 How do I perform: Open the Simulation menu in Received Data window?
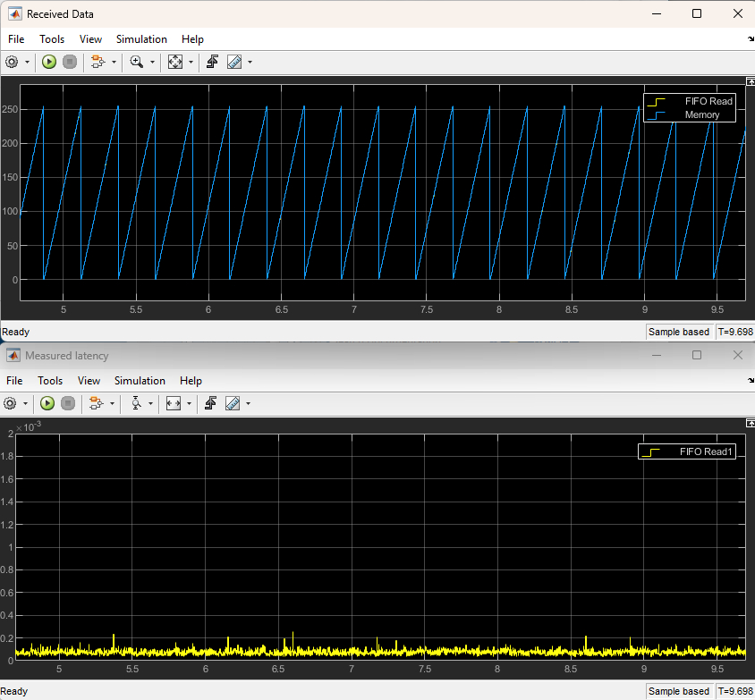141,39
